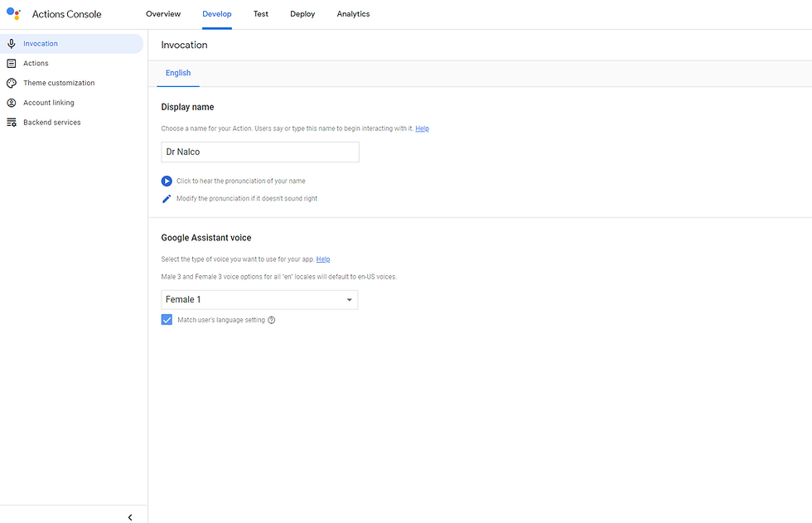Click the help question mark icon beside language setting
This screenshot has height=523, width=812.
click(x=272, y=320)
